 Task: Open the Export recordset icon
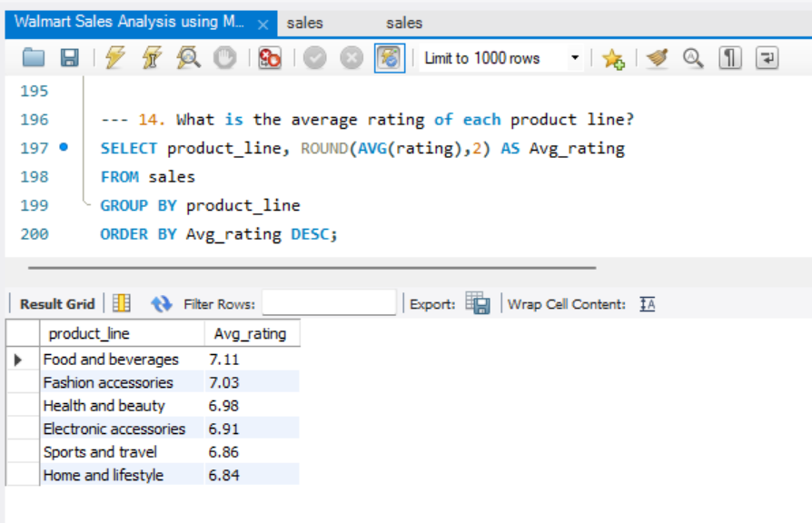[x=476, y=304]
